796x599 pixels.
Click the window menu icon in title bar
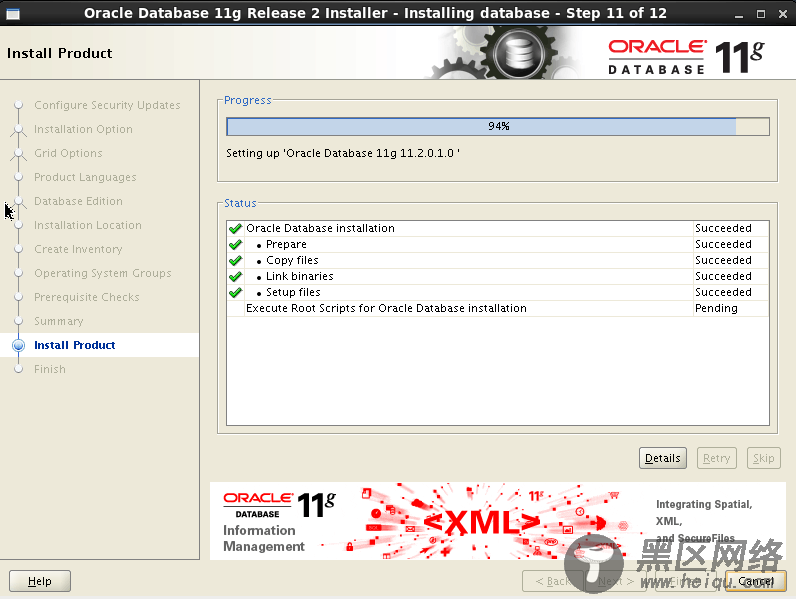13,14
